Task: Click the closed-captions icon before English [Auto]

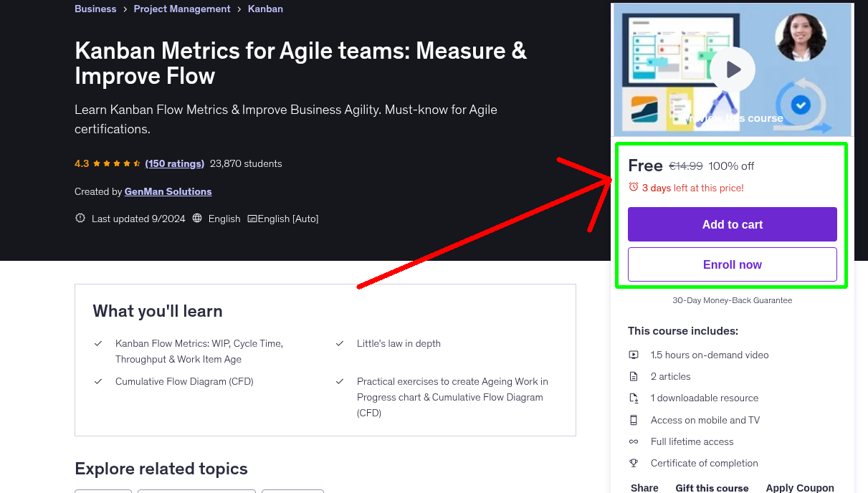Action: (252, 218)
